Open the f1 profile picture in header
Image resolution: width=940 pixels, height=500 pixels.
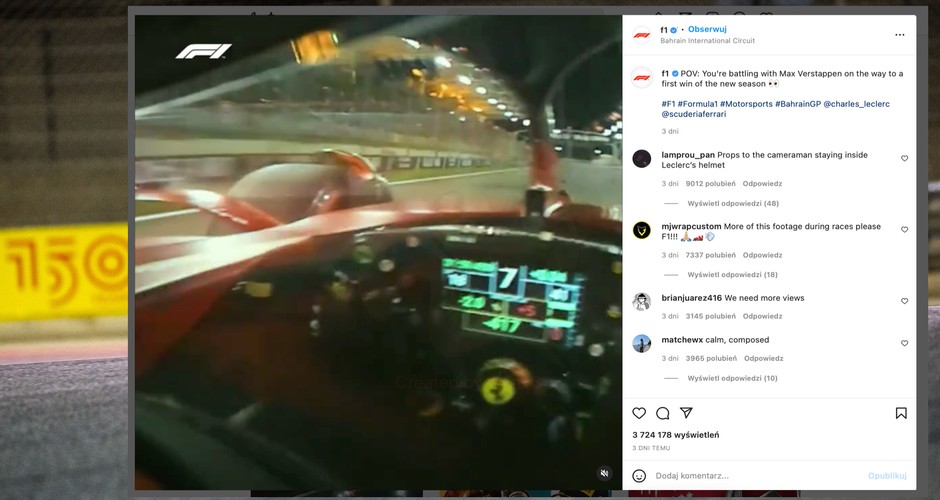point(642,35)
